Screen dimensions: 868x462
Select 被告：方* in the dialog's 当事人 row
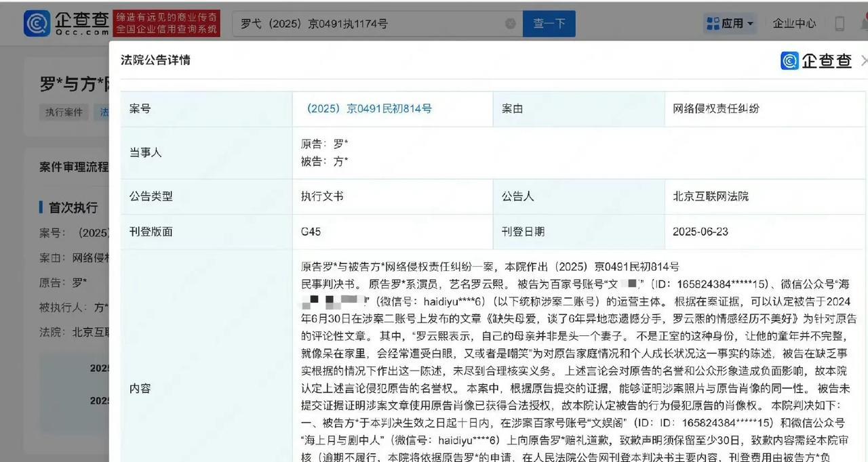pyautogui.click(x=325, y=161)
